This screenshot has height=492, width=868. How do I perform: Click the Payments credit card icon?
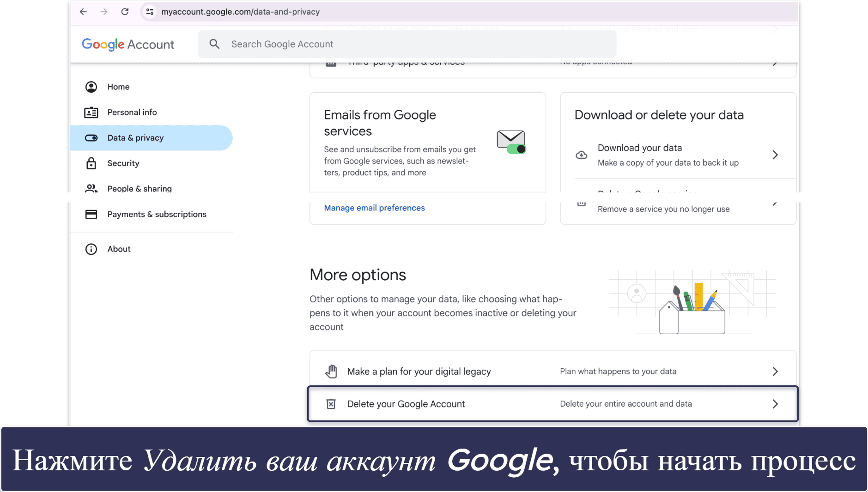click(x=91, y=214)
